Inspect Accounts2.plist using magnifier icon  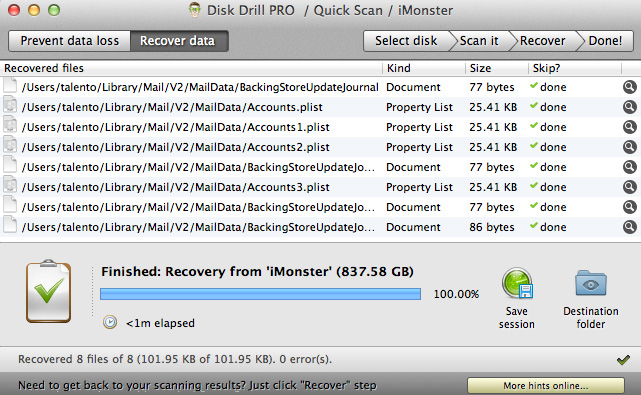tap(630, 147)
